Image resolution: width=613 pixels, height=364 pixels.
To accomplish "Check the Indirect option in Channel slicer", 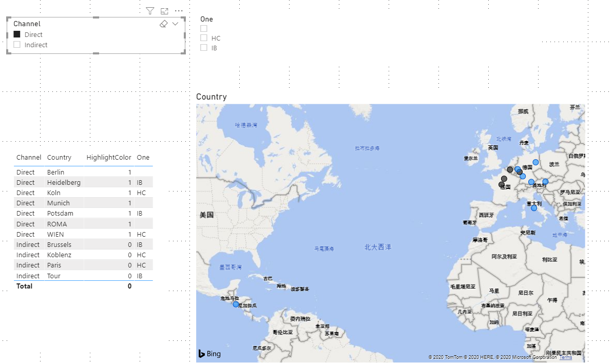I will [x=17, y=45].
